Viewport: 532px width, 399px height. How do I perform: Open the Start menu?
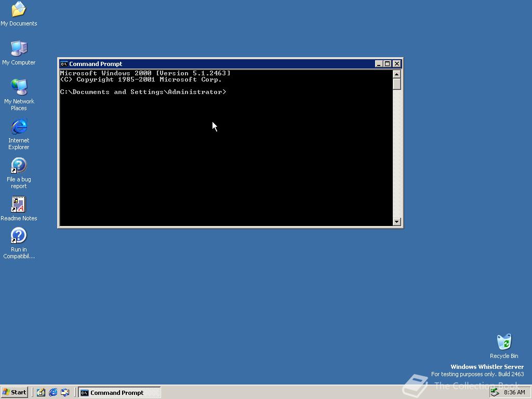pyautogui.click(x=14, y=392)
